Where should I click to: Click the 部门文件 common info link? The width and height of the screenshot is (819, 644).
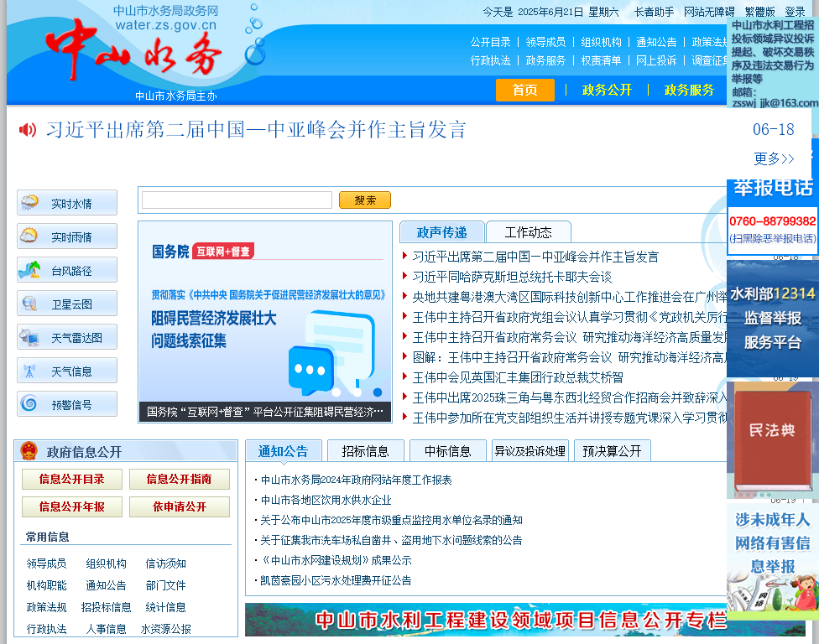165,585
